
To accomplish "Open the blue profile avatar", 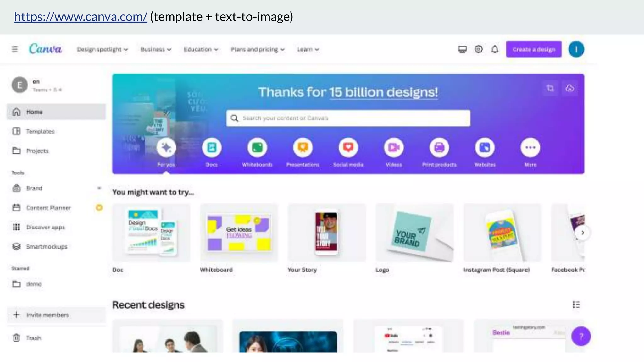I will [576, 49].
